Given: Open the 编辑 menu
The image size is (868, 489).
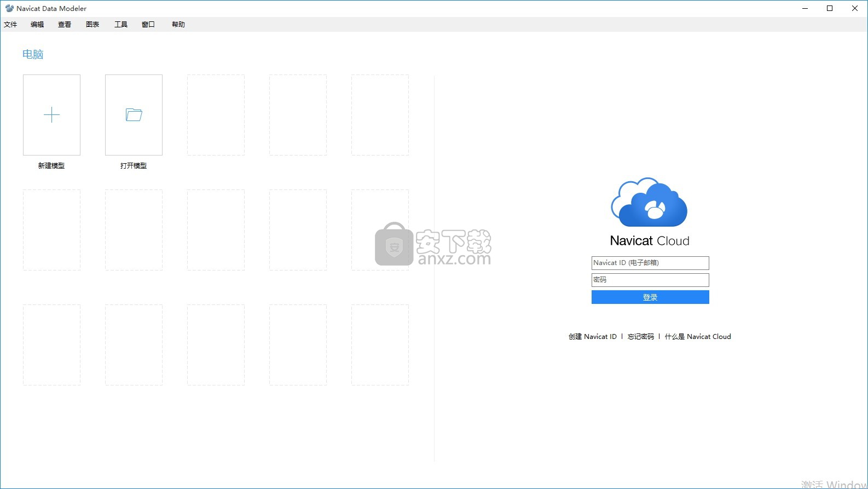Looking at the screenshot, I should coord(37,25).
